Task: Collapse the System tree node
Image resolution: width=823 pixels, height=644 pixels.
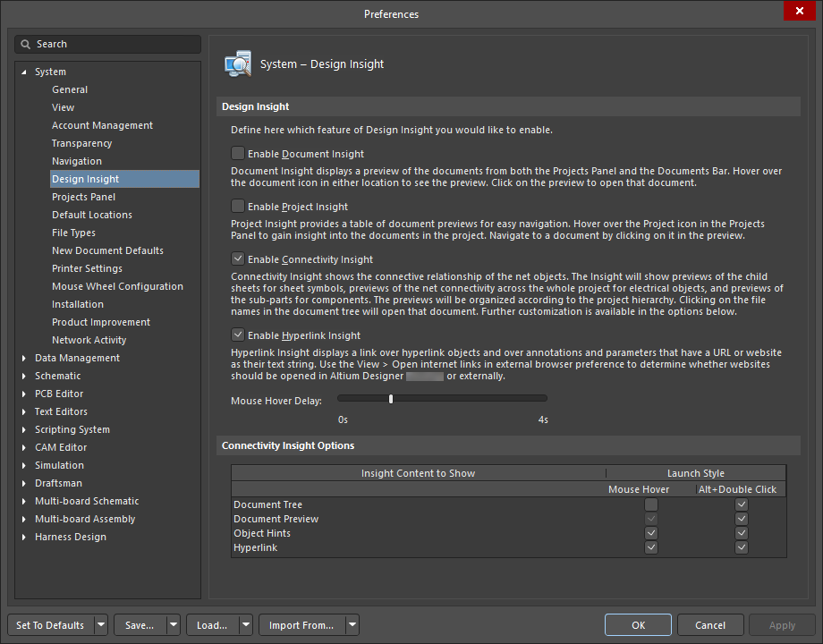Action: coord(24,72)
